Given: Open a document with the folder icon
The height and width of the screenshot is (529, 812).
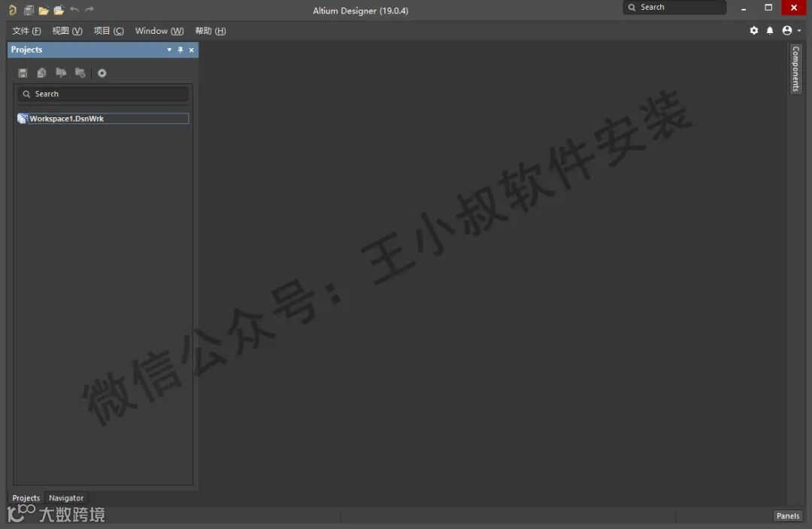Looking at the screenshot, I should click(44, 11).
